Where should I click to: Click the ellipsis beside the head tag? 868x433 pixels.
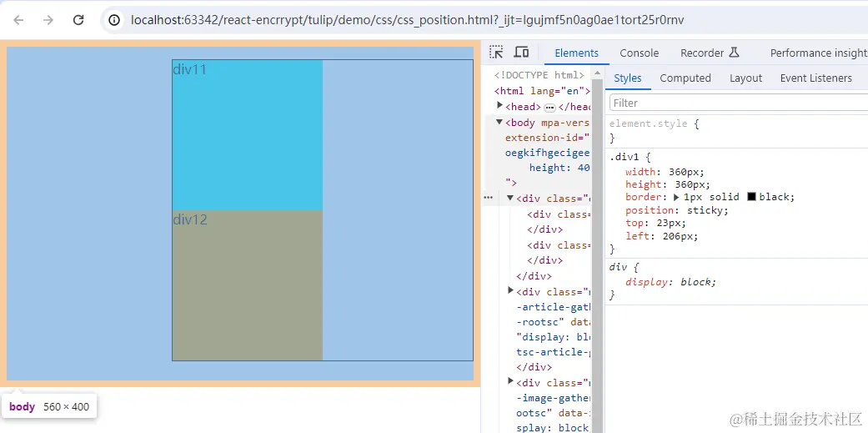[549, 108]
